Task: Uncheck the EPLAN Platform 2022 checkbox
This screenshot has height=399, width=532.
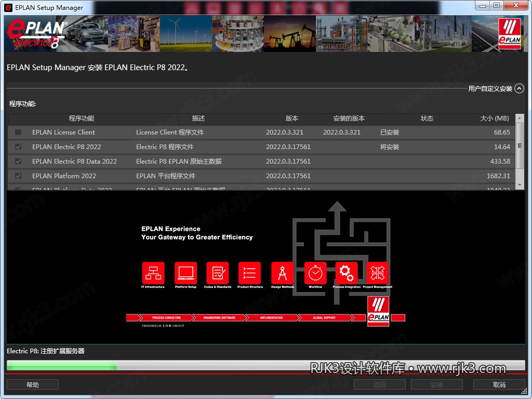Action: [x=18, y=176]
